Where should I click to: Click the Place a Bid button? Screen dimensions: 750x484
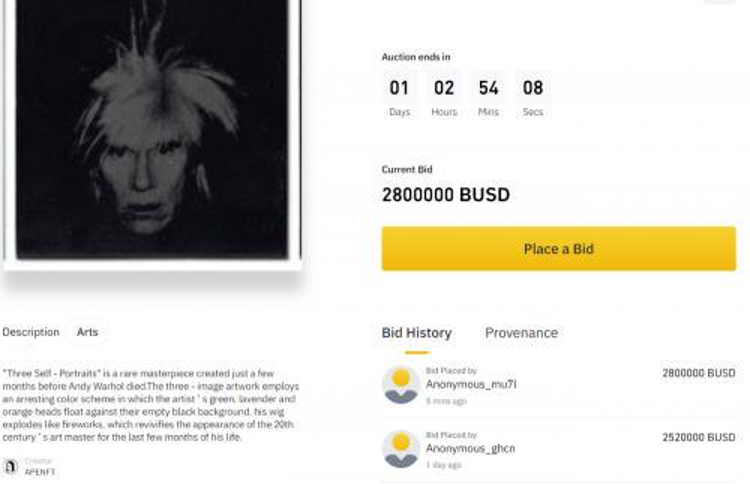558,249
